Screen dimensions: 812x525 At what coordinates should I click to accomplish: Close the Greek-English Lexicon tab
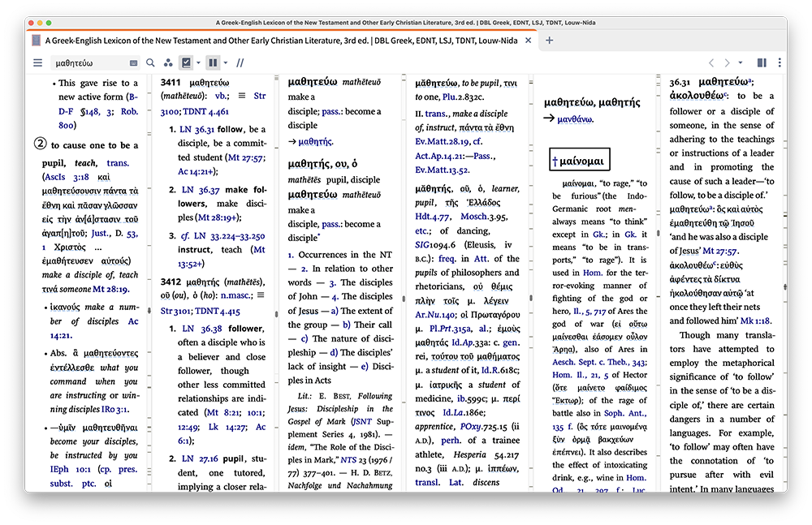click(x=529, y=40)
